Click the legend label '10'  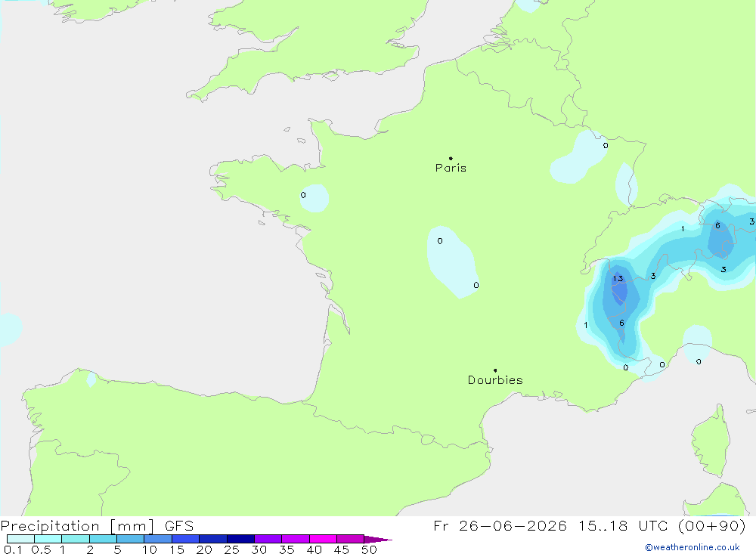pos(150,549)
